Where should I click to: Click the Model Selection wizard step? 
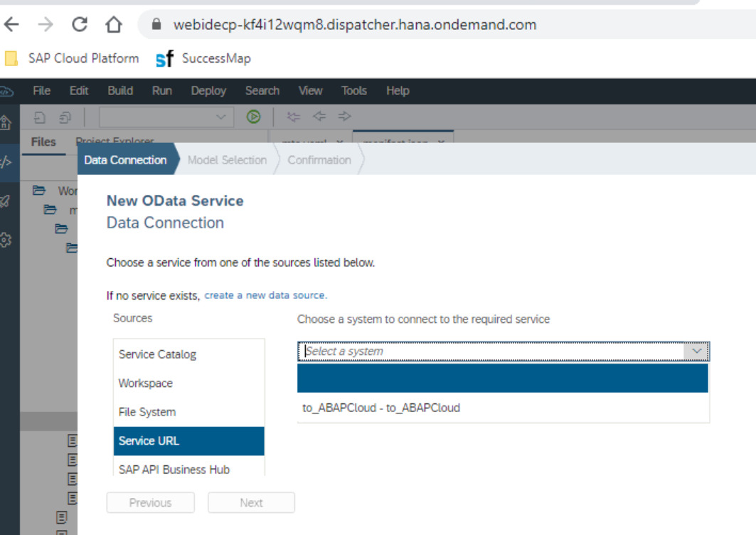tap(227, 159)
